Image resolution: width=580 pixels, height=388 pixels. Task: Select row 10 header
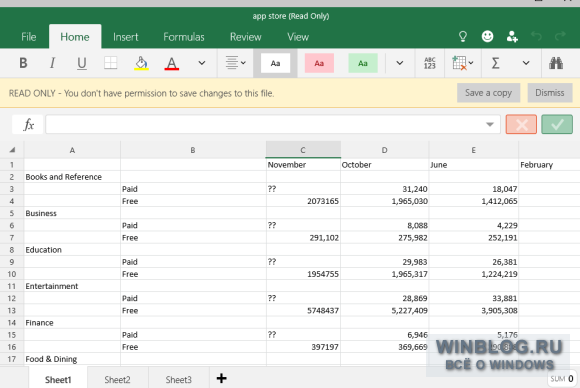[12, 274]
